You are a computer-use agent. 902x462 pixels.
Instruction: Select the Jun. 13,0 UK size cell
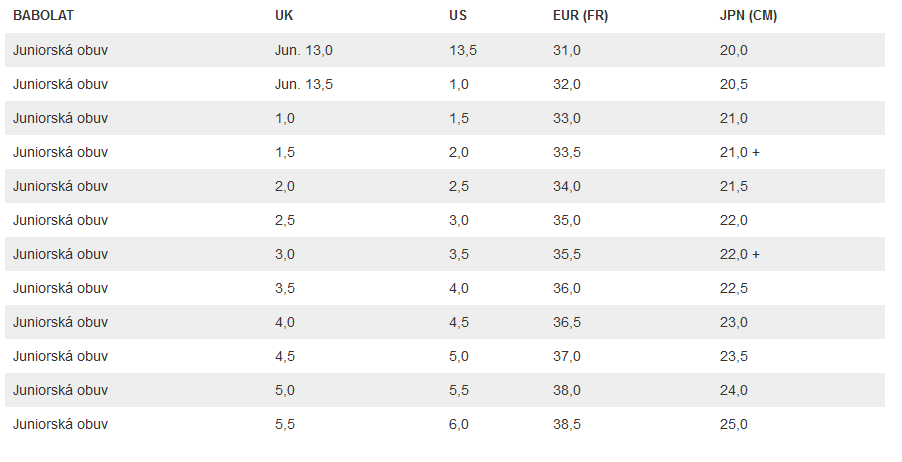304,50
